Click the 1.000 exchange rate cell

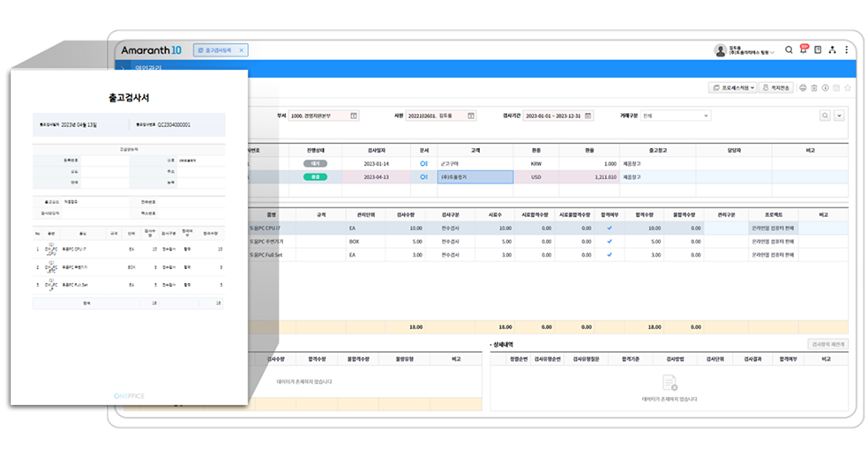tap(589, 164)
